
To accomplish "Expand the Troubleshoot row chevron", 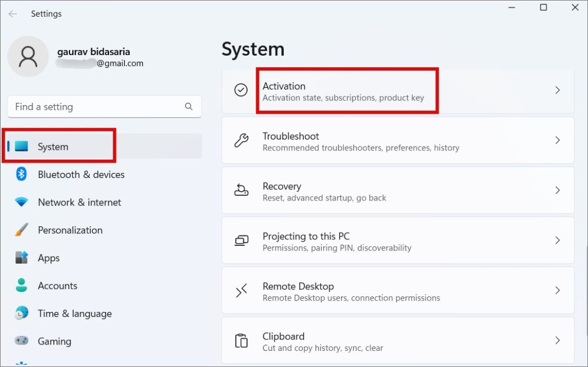I will point(558,140).
